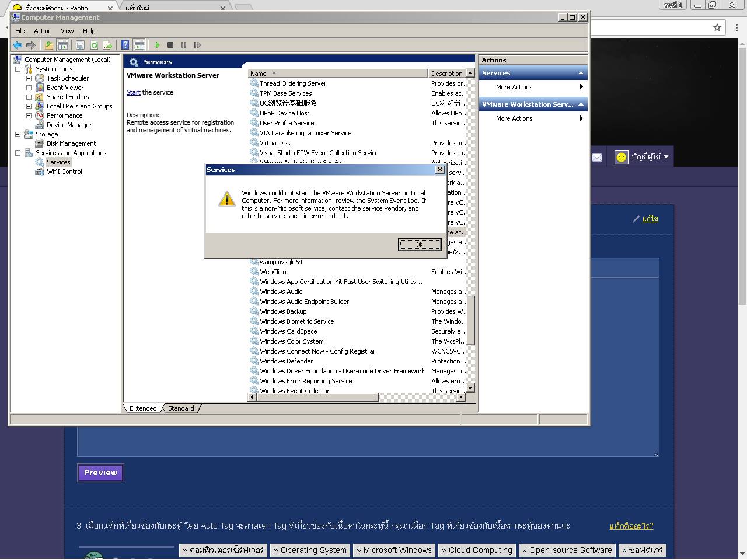Click the Start the service link
This screenshot has height=560, width=747.
click(x=133, y=92)
